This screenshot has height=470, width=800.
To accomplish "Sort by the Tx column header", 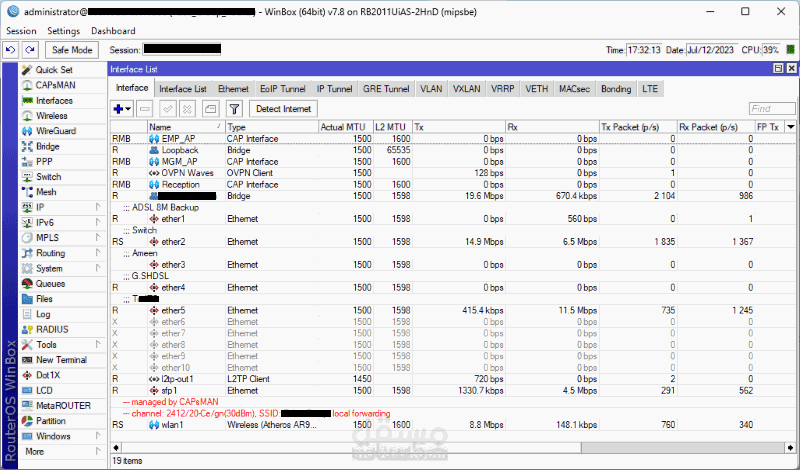I will pyautogui.click(x=459, y=127).
